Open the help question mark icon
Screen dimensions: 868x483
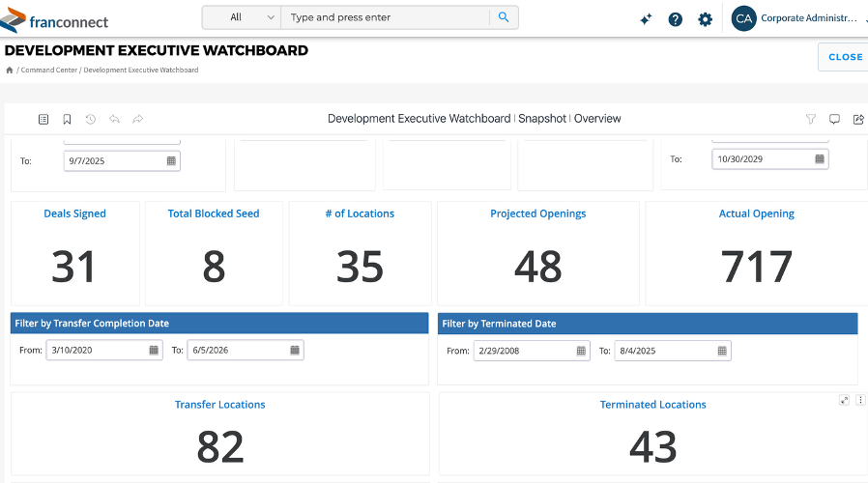[x=676, y=19]
